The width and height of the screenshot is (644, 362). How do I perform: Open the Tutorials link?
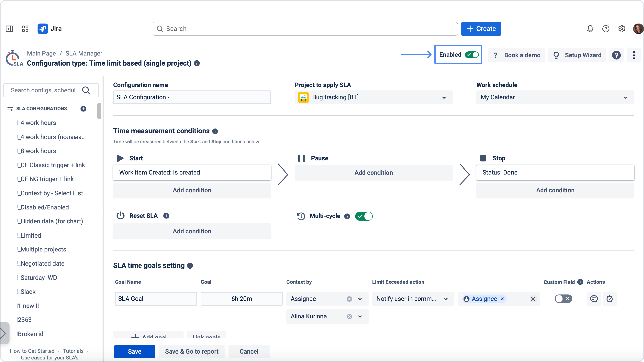coord(73,351)
